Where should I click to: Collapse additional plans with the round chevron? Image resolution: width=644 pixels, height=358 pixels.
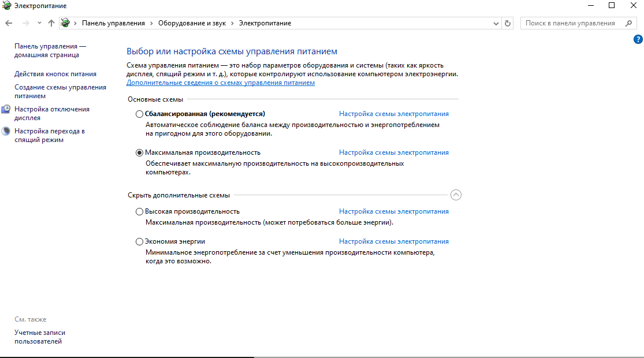[456, 195]
